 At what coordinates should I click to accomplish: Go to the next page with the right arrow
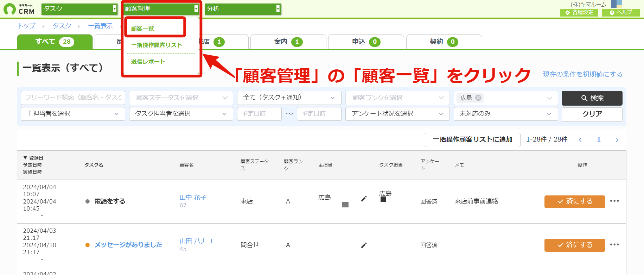click(x=617, y=140)
